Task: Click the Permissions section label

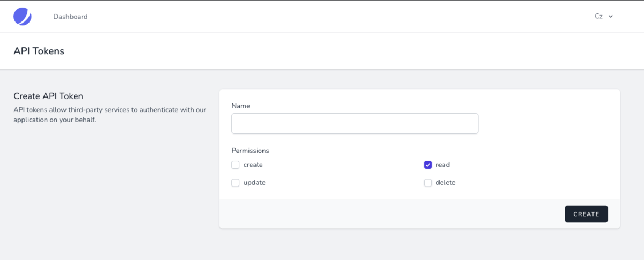Action: [x=250, y=151]
